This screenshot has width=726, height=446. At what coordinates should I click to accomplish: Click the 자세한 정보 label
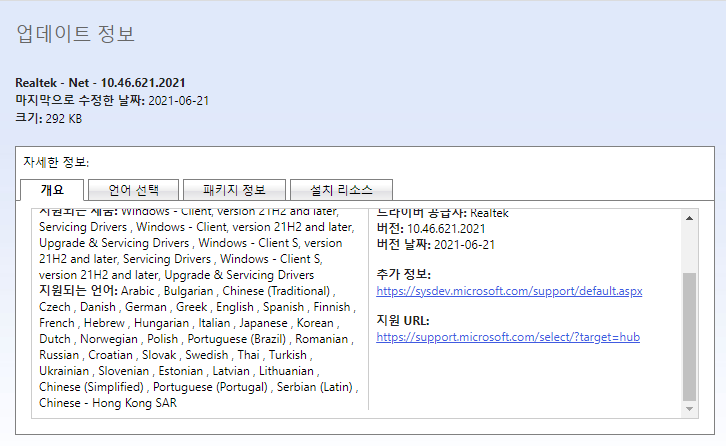point(56,161)
